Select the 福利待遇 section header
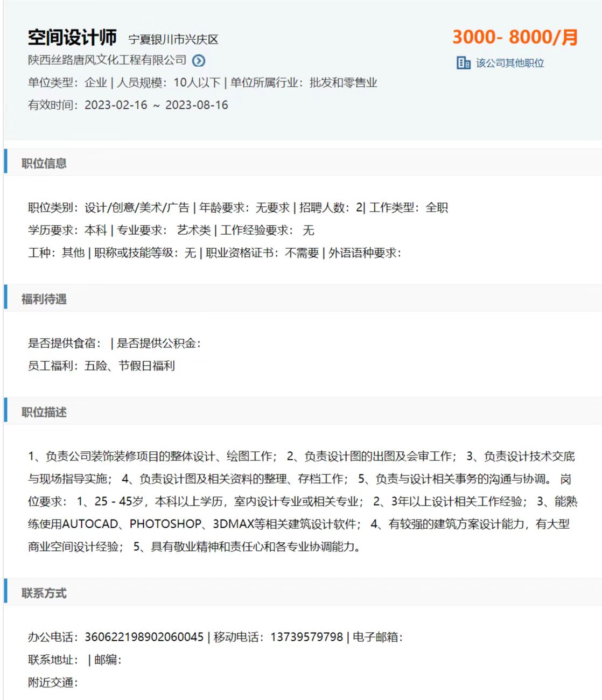The height and width of the screenshot is (700, 602). (44, 299)
